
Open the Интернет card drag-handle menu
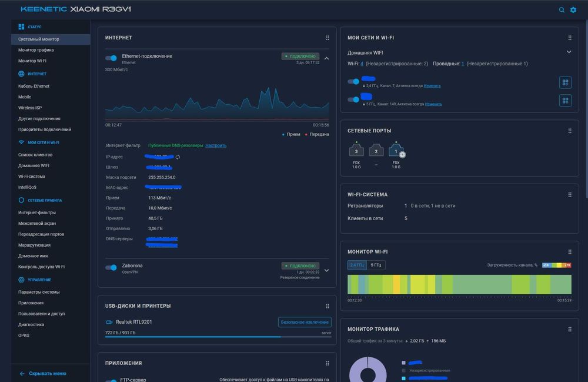[x=328, y=38]
